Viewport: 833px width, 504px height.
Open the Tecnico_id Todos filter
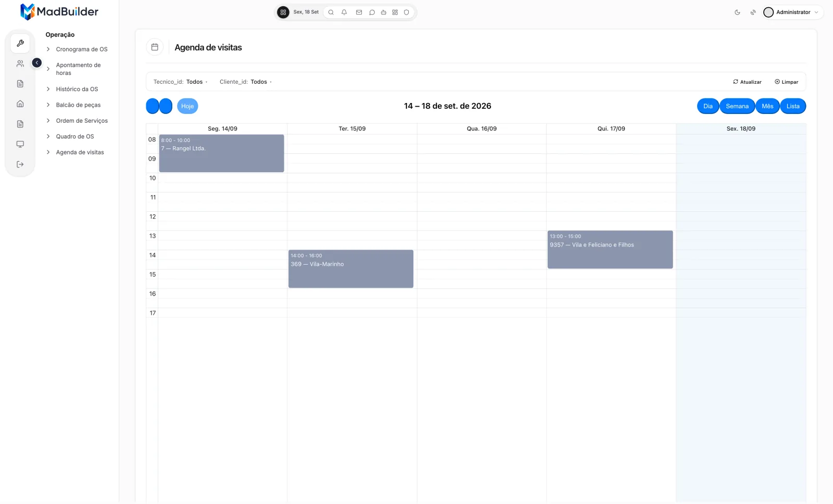click(180, 82)
